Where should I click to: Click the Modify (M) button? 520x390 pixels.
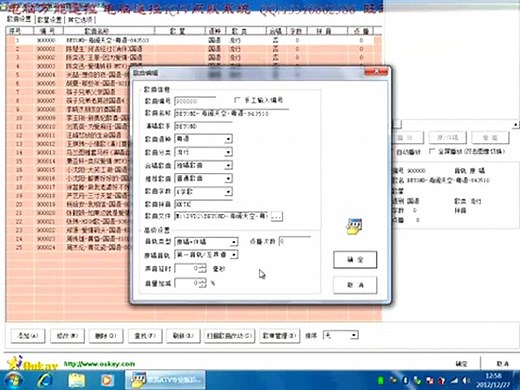(x=67, y=336)
